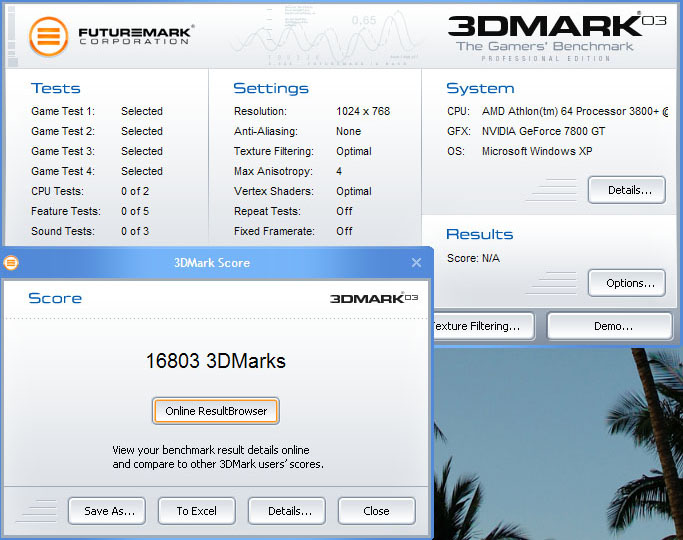Click the Max Anisotropy value 4
Image resolution: width=683 pixels, height=540 pixels.
point(339,171)
